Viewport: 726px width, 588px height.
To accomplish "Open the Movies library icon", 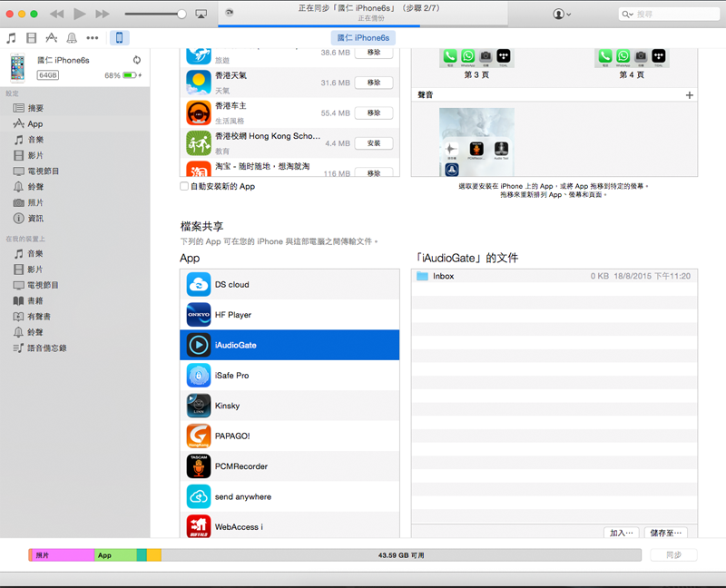I will click(x=31, y=38).
